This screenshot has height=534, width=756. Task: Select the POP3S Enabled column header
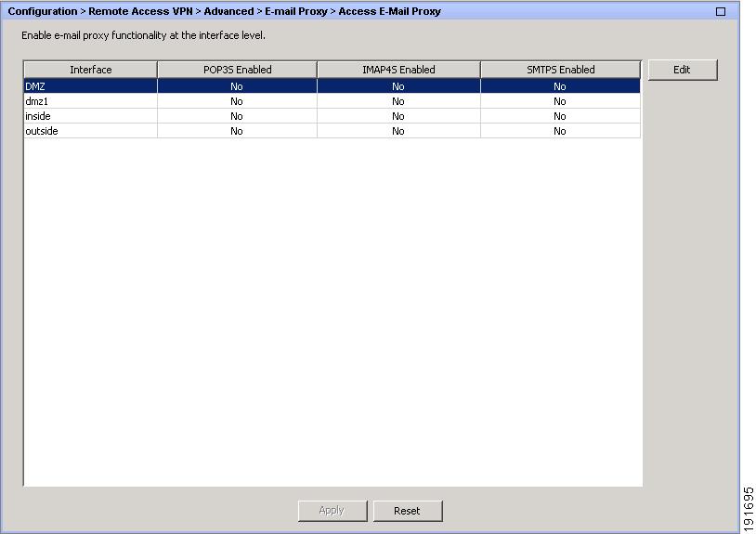click(237, 70)
